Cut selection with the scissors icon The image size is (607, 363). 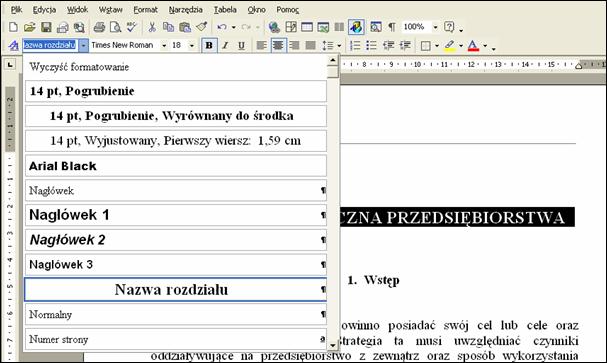tap(152, 27)
